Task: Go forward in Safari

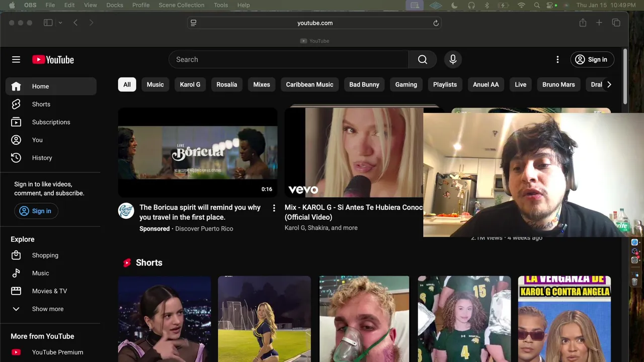Action: pyautogui.click(x=91, y=23)
